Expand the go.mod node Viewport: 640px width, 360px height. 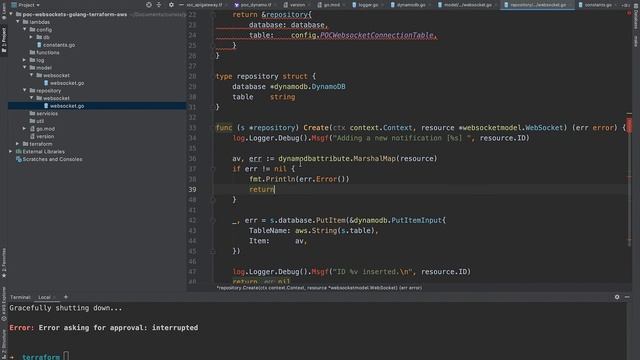click(x=25, y=129)
